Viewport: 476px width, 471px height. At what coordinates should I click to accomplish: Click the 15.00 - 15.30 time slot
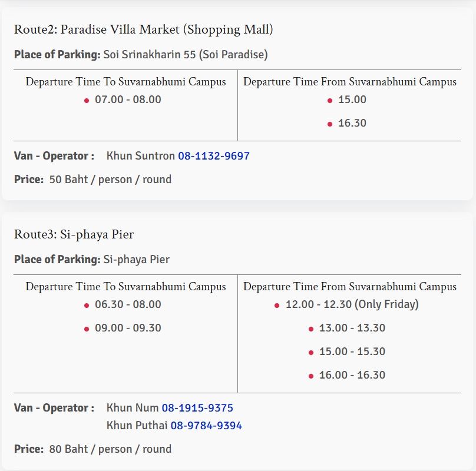pos(352,351)
